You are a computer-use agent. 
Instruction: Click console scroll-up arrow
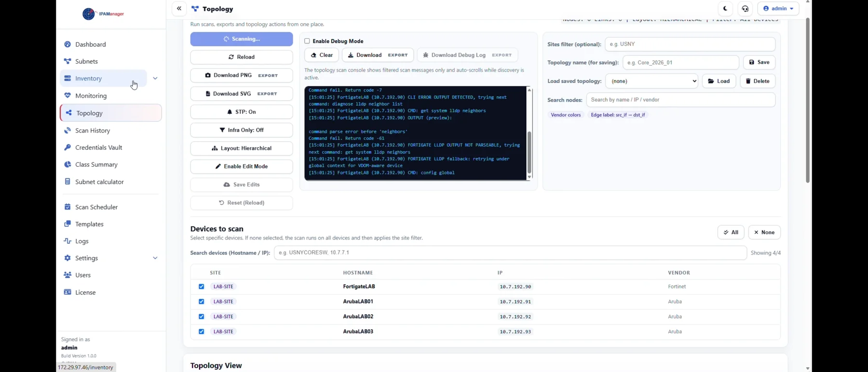pyautogui.click(x=529, y=90)
